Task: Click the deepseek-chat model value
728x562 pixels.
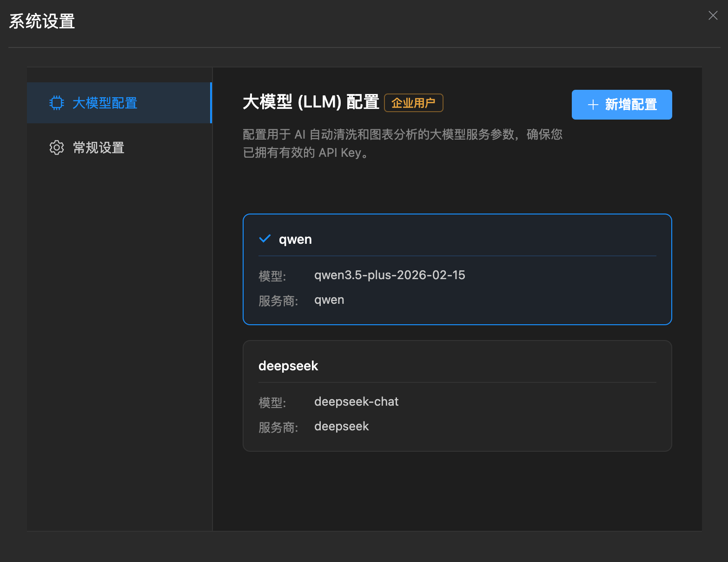Action: 356,401
